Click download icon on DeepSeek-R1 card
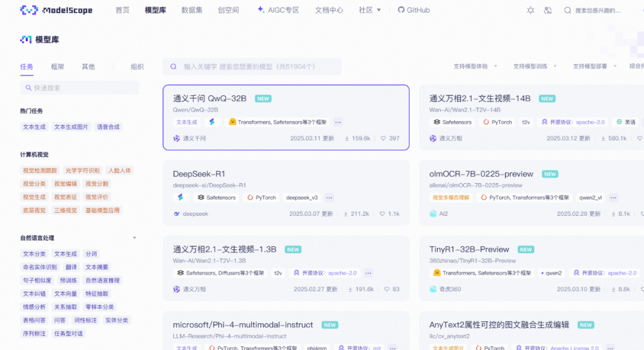The height and width of the screenshot is (350, 644). (345, 213)
